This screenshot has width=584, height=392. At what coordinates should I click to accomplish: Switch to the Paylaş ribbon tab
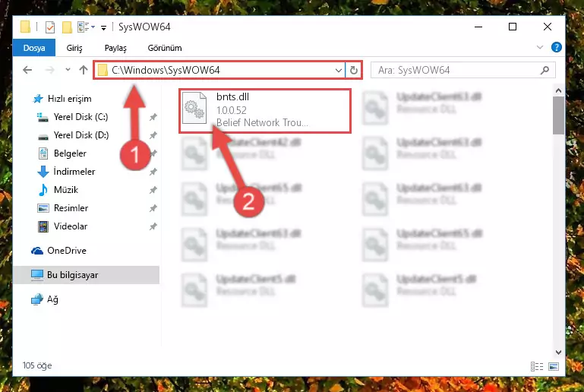tap(115, 48)
